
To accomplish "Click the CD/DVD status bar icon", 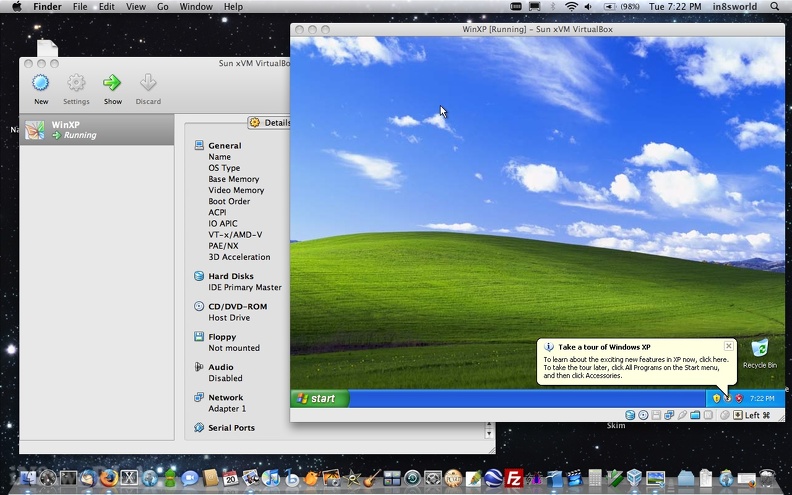I will click(643, 415).
